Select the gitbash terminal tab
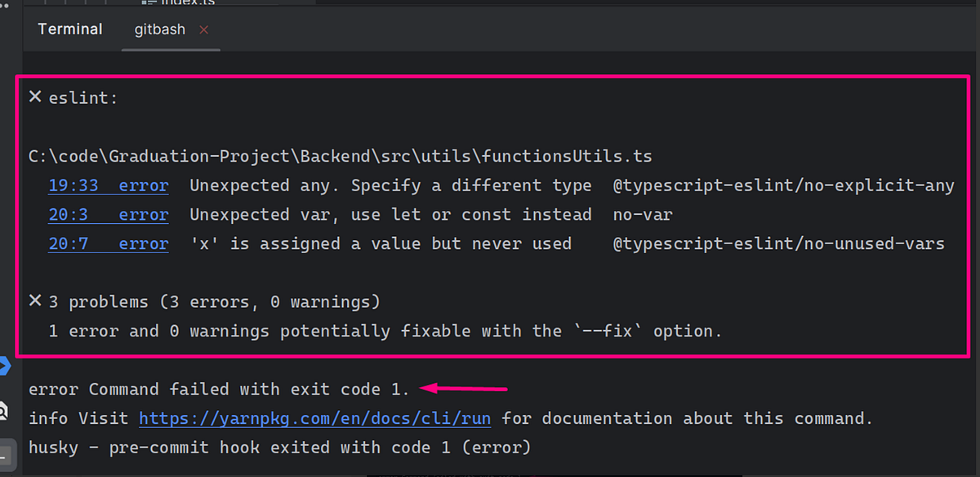Screen dimensions: 980x477 pyautogui.click(x=160, y=29)
